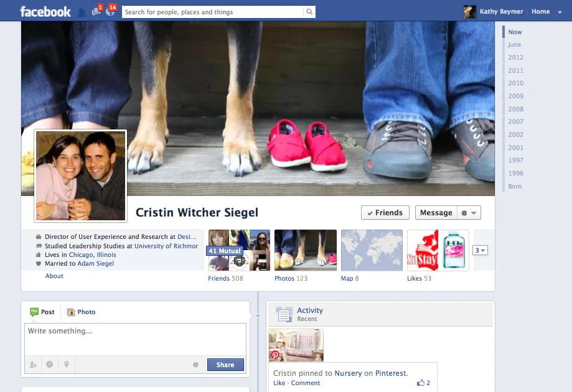Select the Post tab in composer

coord(42,312)
